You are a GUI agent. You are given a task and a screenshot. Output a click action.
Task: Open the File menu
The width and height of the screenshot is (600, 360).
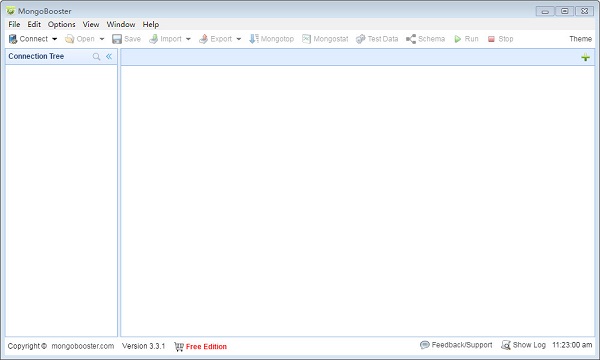coord(14,24)
